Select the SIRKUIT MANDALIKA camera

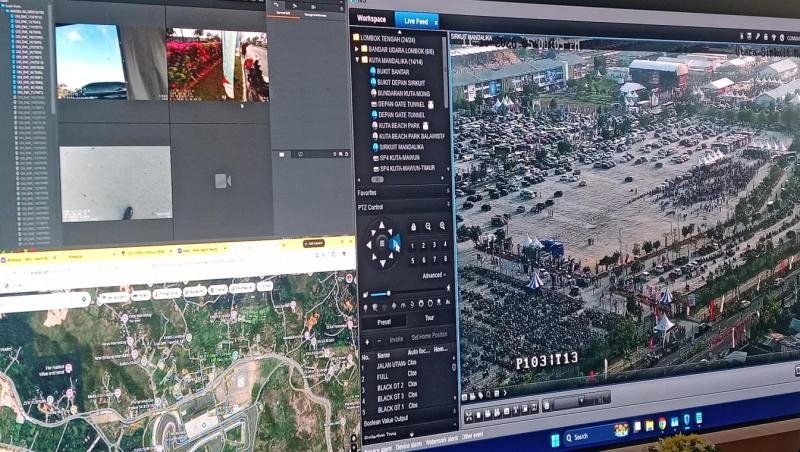(x=398, y=147)
